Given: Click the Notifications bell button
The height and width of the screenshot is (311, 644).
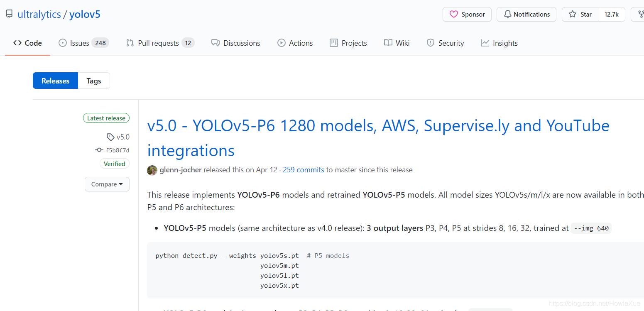Looking at the screenshot, I should 526,14.
